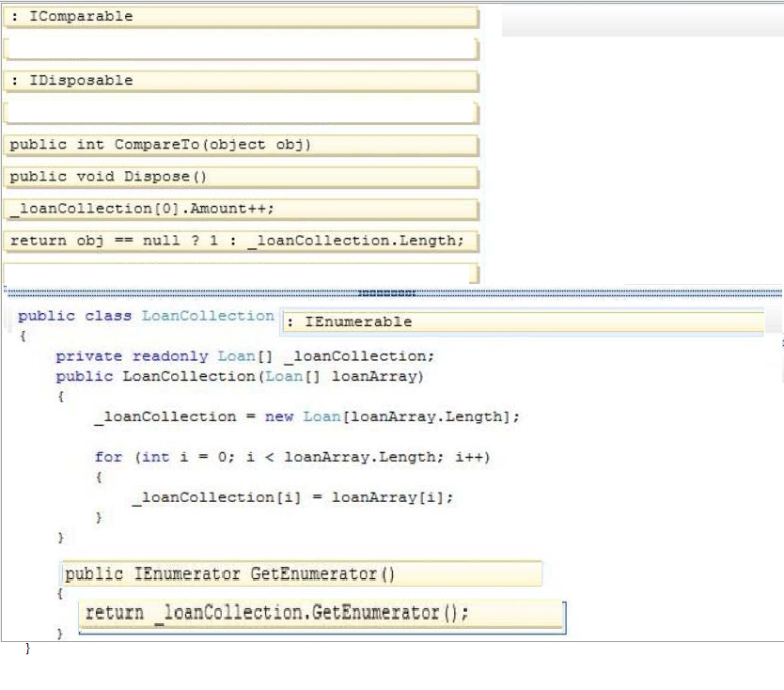This screenshot has width=784, height=690.
Task: Choose the '_loanCollection[0].Amount++;' segment
Action: [241, 209]
